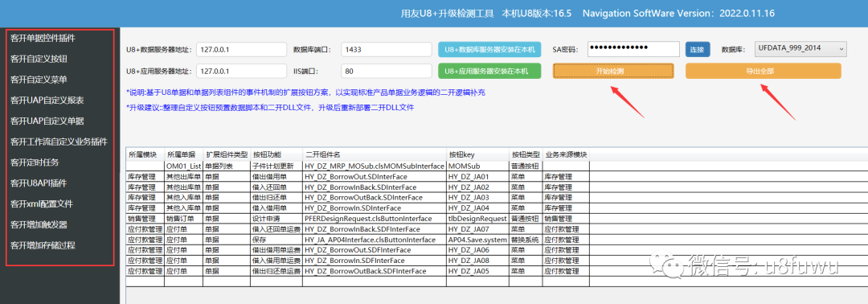
Task: Click the 借入还回单运费 function cell
Action: click(276, 228)
